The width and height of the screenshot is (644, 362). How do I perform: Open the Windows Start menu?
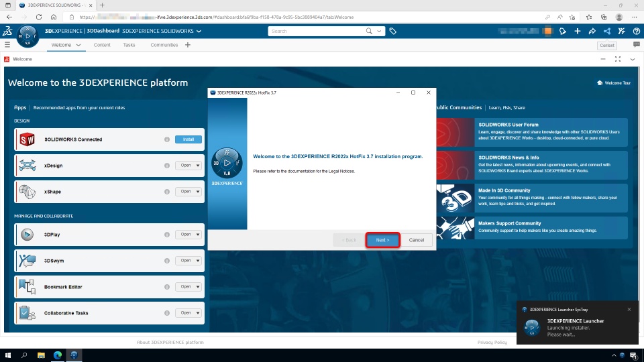pos(8,355)
